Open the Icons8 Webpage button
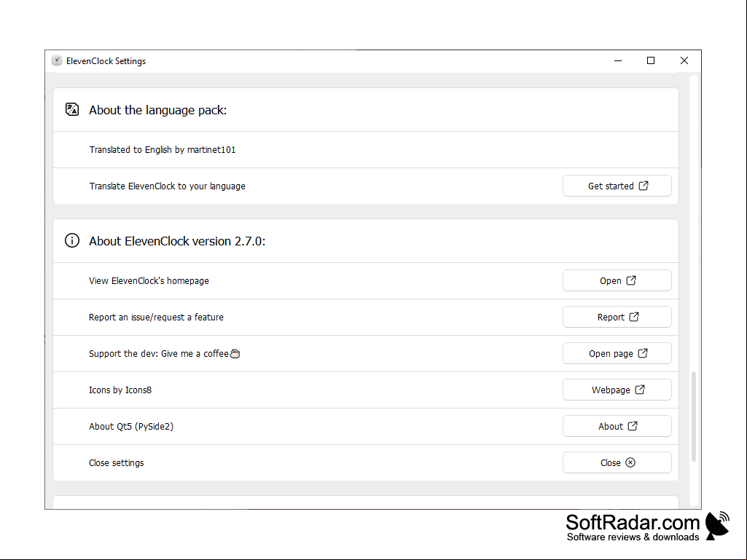This screenshot has height=560, width=747. [x=617, y=390]
